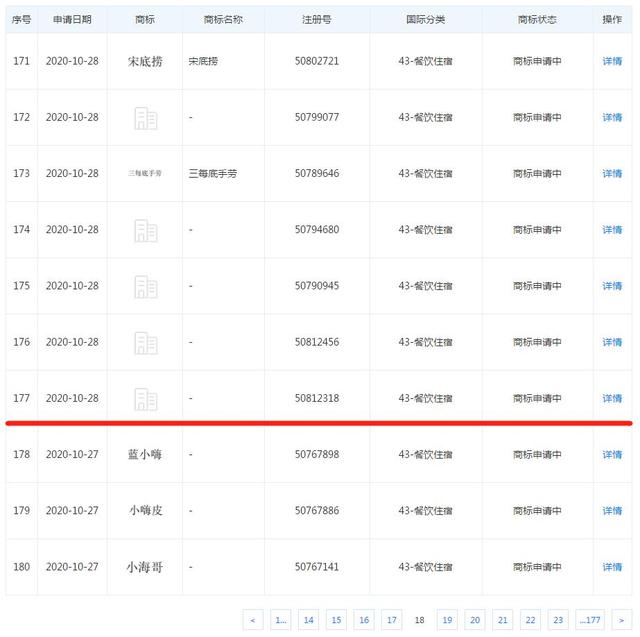The image size is (640, 637).
Task: Jump to last page ...177
Action: coord(590,620)
